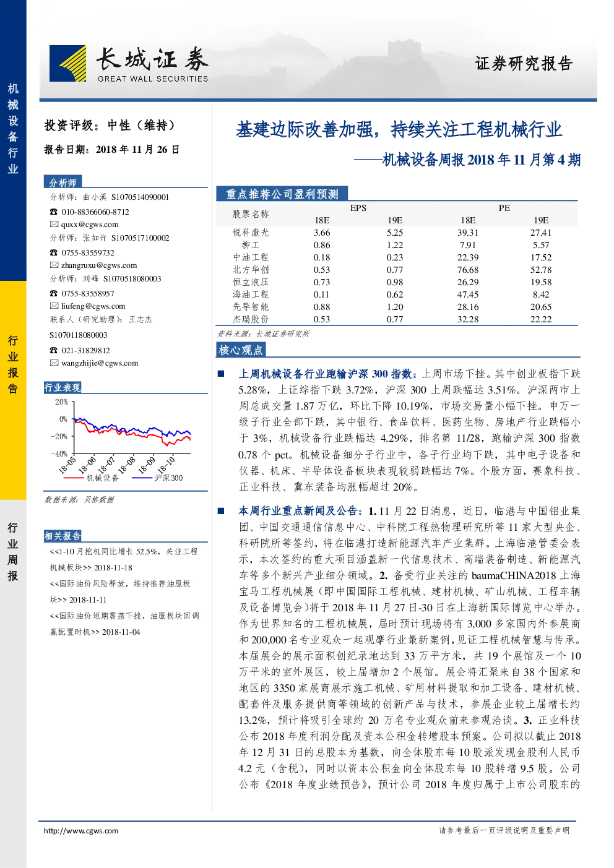
Task: Click sidebar label 行业报告
Action: click(x=13, y=364)
